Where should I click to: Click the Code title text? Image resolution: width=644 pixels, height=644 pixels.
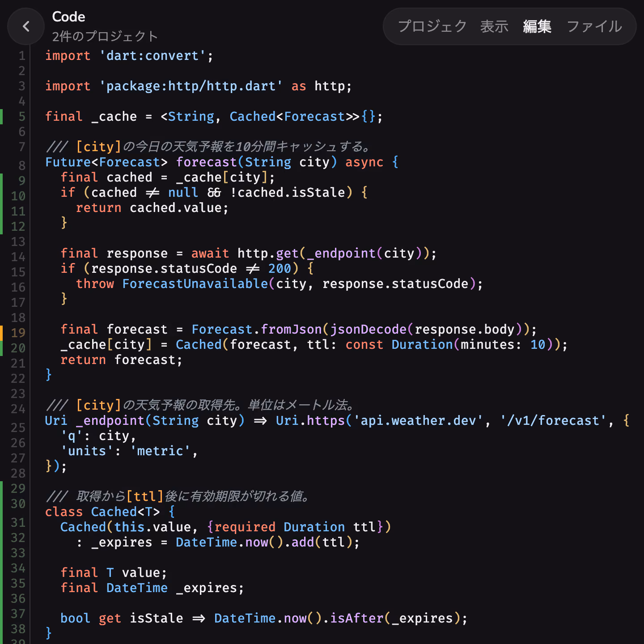pos(68,17)
